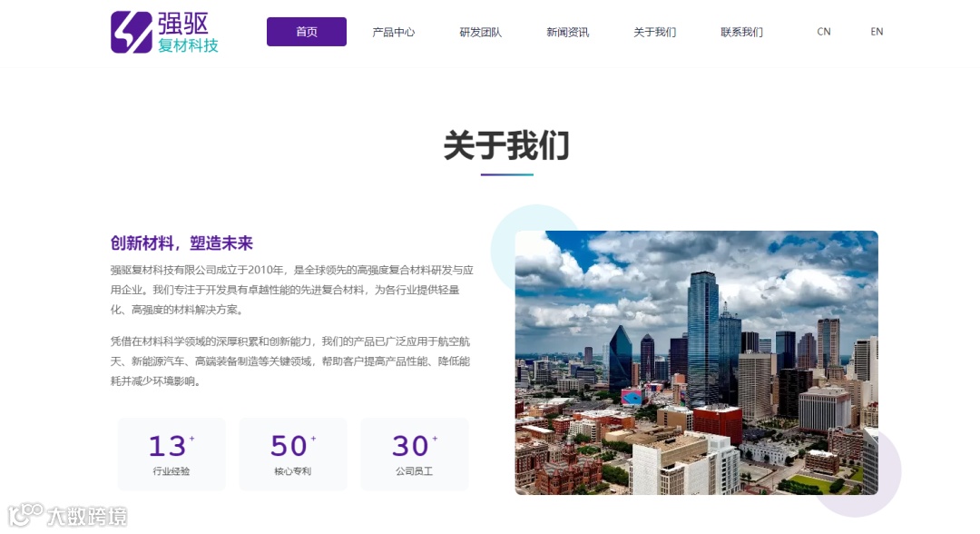Navigate to 新闻资讯
This screenshot has height=534, width=980.
pyautogui.click(x=567, y=32)
